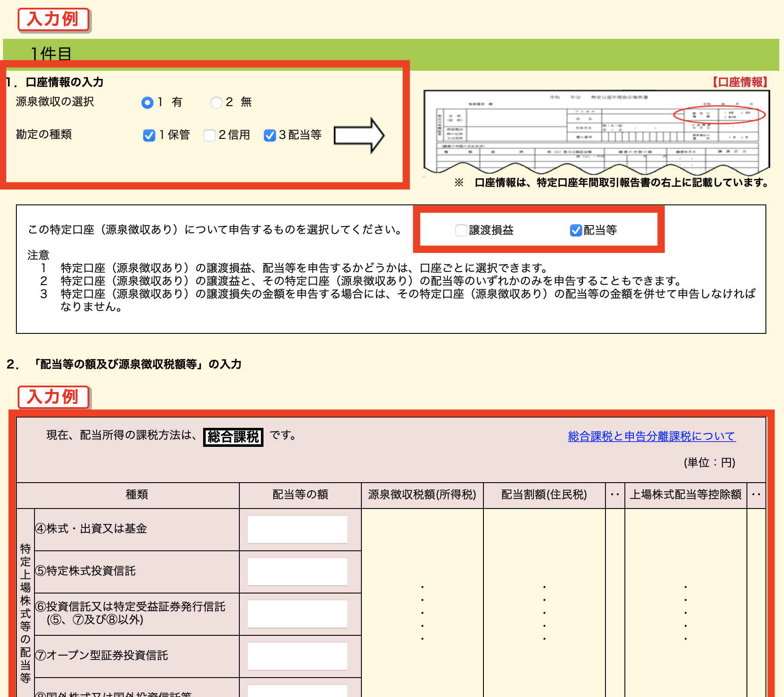This screenshot has height=697, width=784.
Task: Uncheck the 1 保管 checkbox
Action: coord(149,135)
